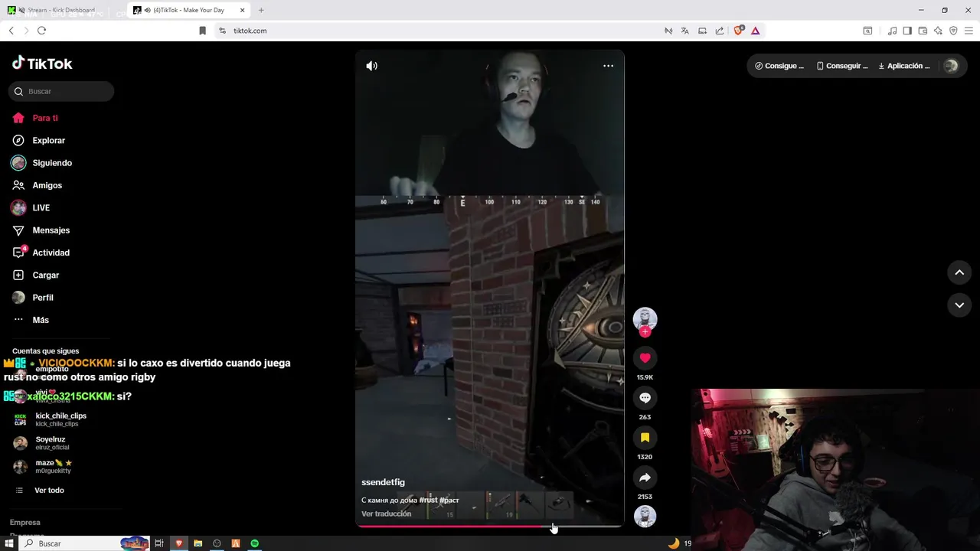Open the browser hamburger menu
The image size is (980, 551).
click(969, 31)
